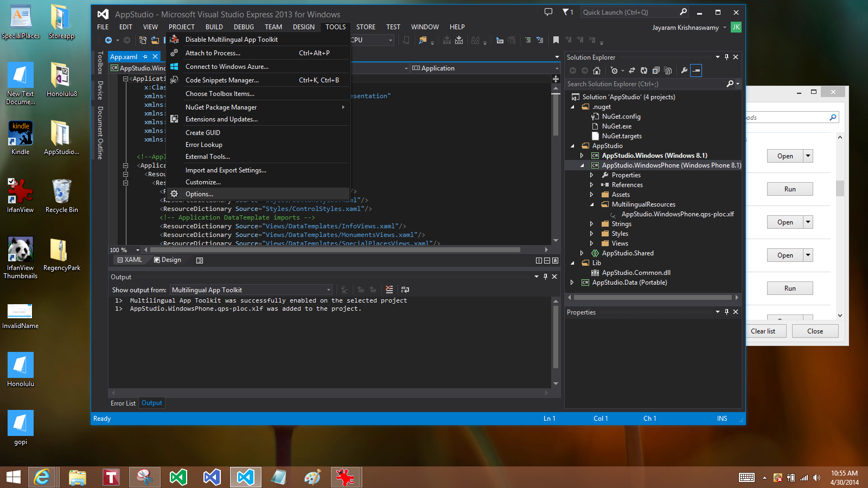Open Properties wrench icon in Solution Explorer
The image size is (868, 488).
tap(684, 70)
